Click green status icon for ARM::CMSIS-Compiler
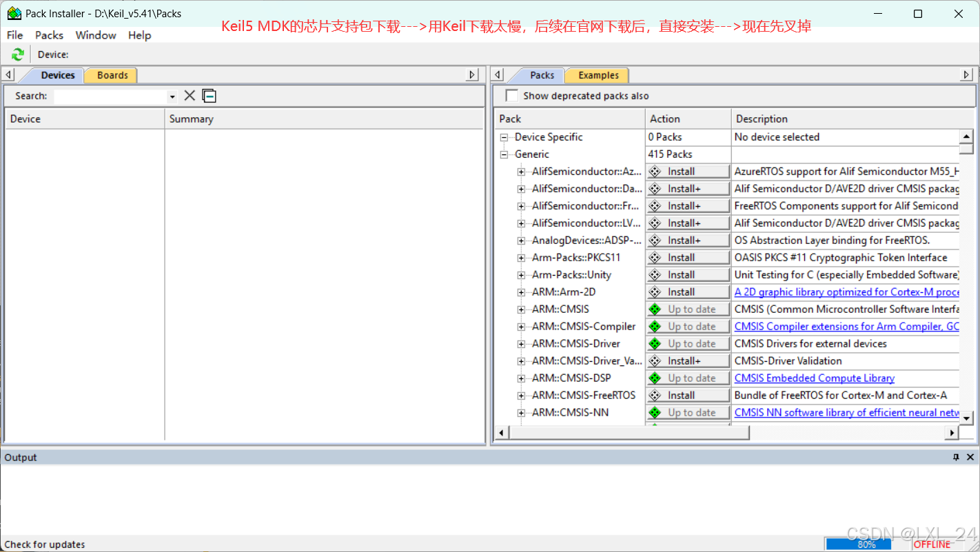 coord(655,327)
